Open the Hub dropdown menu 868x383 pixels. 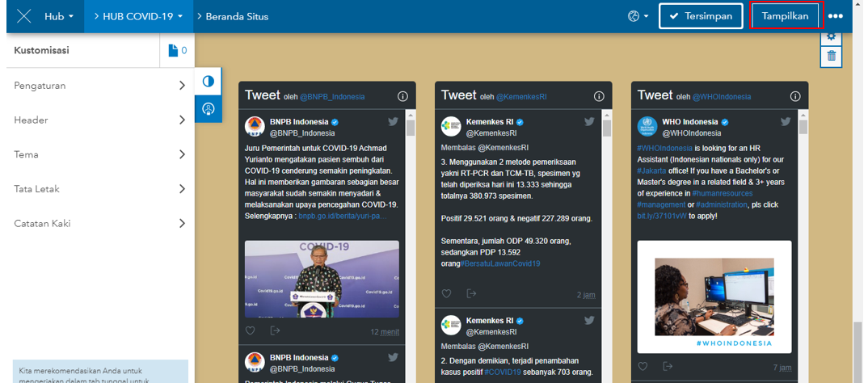(x=59, y=16)
